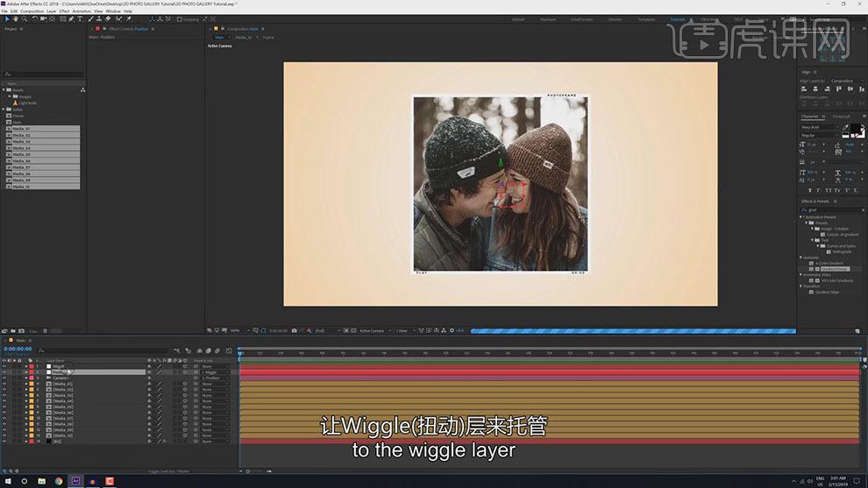Open the Animation menu
This screenshot has height=488, width=868.
tap(82, 11)
